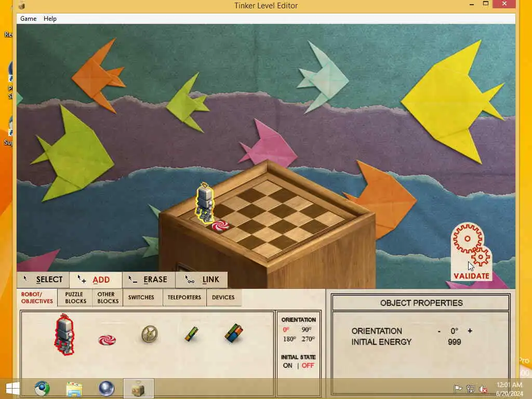Screen dimensions: 532x399
Task: Click the Tinker app icon in title bar
Action: 22,5
